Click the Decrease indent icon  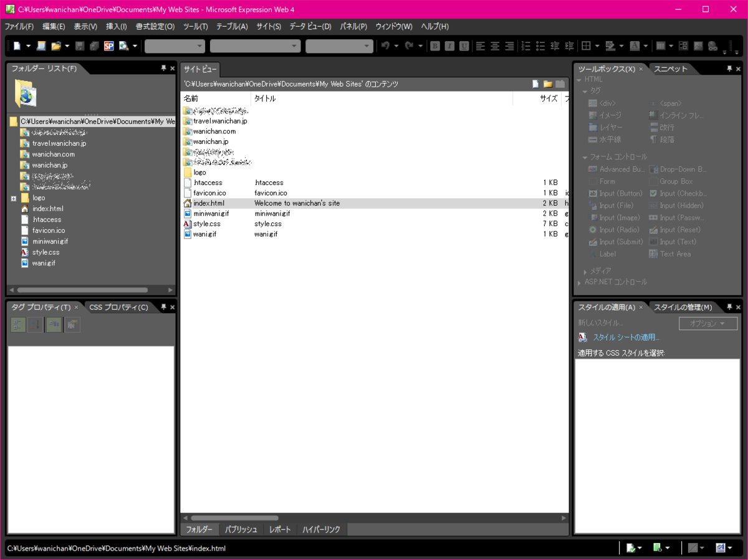[x=555, y=45]
